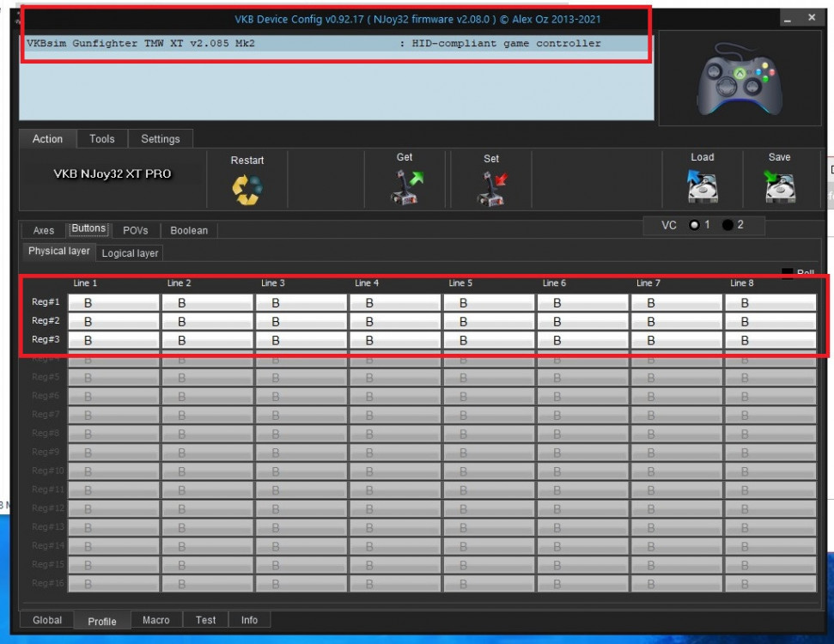Viewport: 834px width, 644px height.
Task: Select VC radio option 2
Action: pyautogui.click(x=728, y=226)
